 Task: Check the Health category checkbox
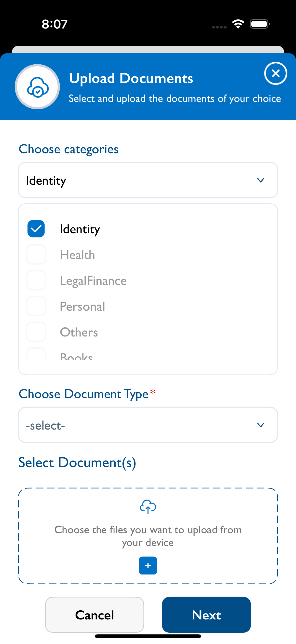pyautogui.click(x=36, y=255)
